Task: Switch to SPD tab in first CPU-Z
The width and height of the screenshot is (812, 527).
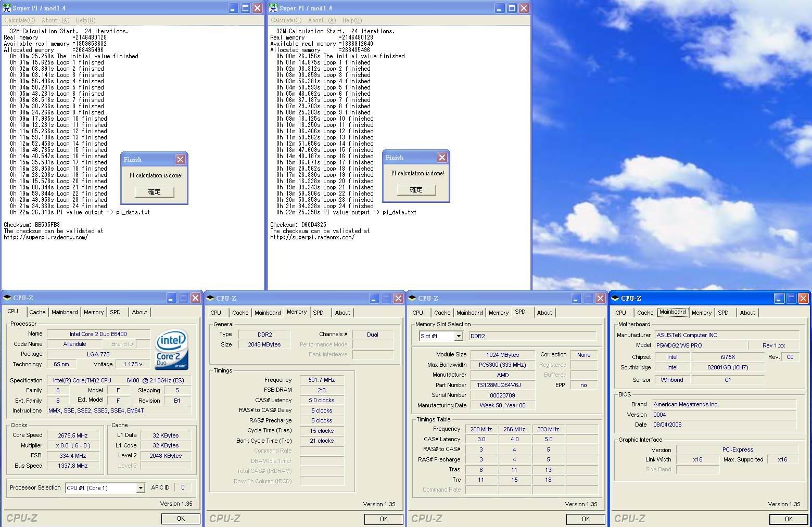Action: (x=115, y=312)
